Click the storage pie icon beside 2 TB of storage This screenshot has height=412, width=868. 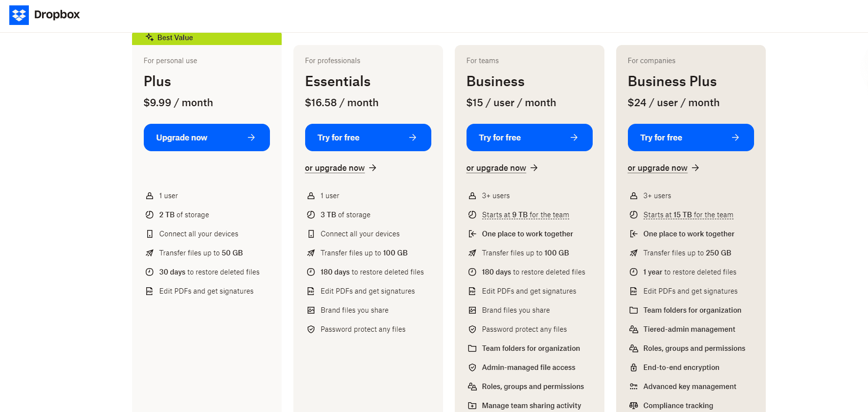pos(150,214)
